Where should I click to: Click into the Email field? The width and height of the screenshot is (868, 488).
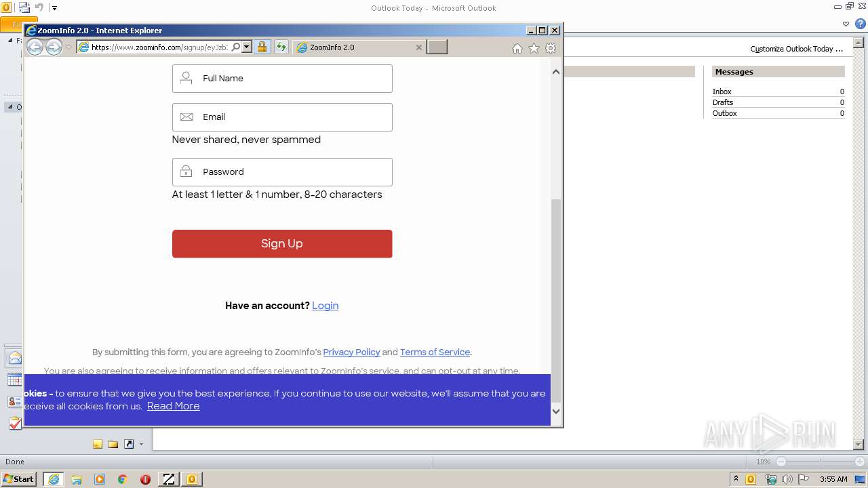coord(282,117)
